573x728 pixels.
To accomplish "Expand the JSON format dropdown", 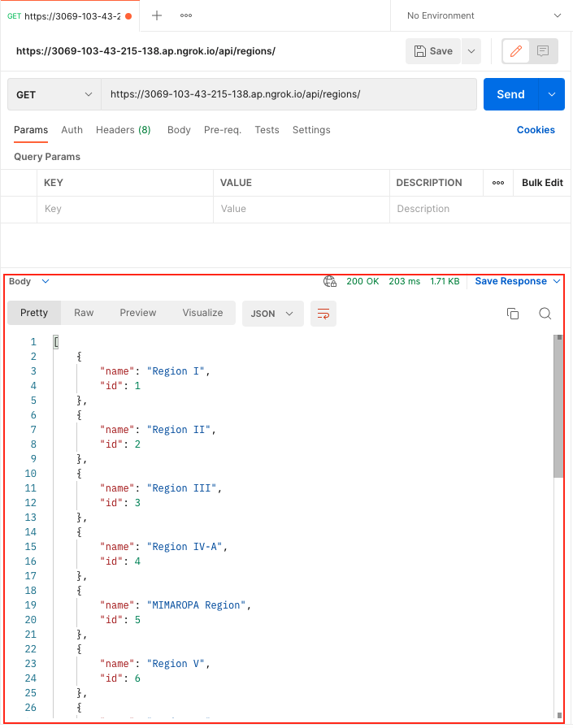I will tap(273, 314).
